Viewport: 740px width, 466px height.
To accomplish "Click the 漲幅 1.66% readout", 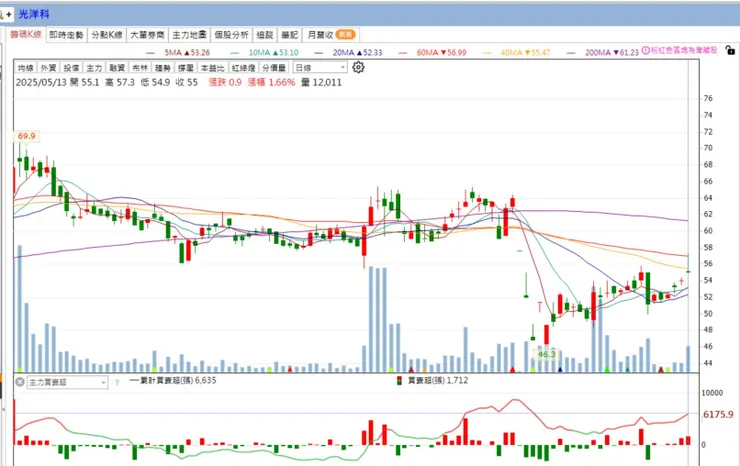I will click(x=271, y=83).
